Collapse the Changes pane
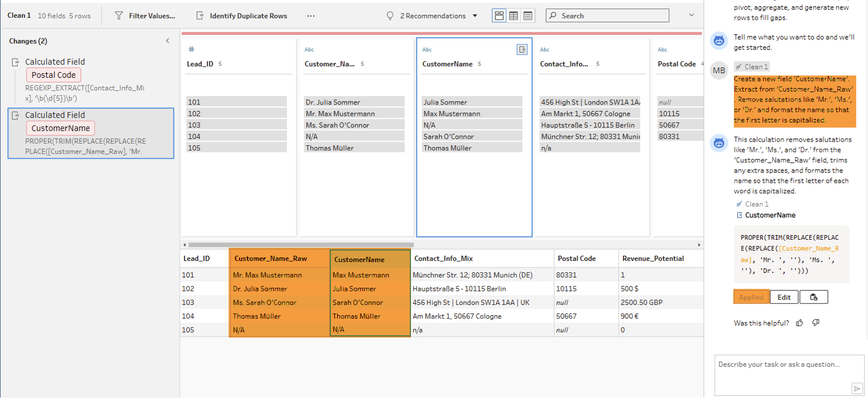The image size is (868, 398). (168, 41)
